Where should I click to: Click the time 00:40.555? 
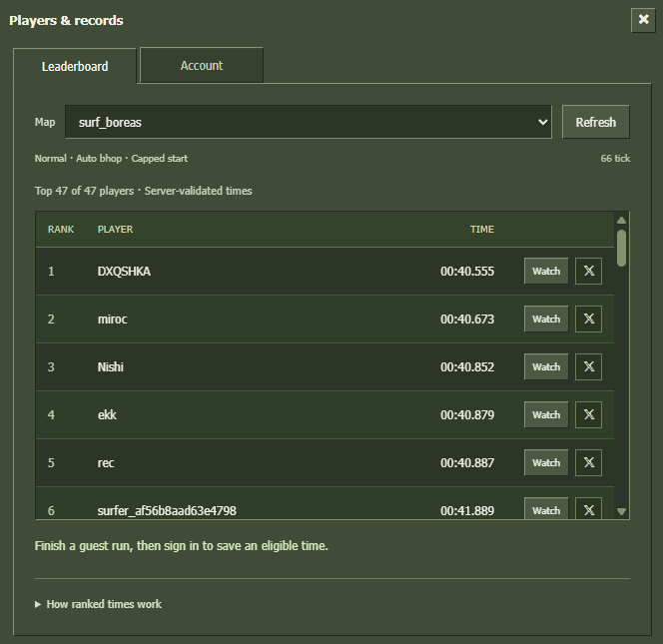467,272
